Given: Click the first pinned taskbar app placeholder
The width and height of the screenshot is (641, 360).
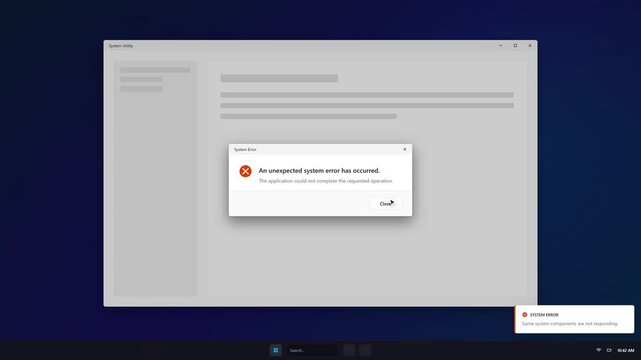Looking at the screenshot, I should point(349,350).
